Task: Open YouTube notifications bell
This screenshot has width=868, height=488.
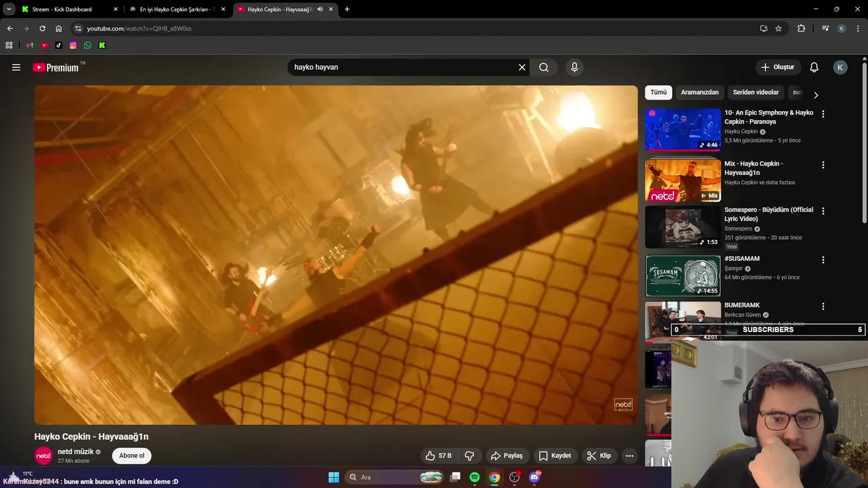Action: click(814, 67)
